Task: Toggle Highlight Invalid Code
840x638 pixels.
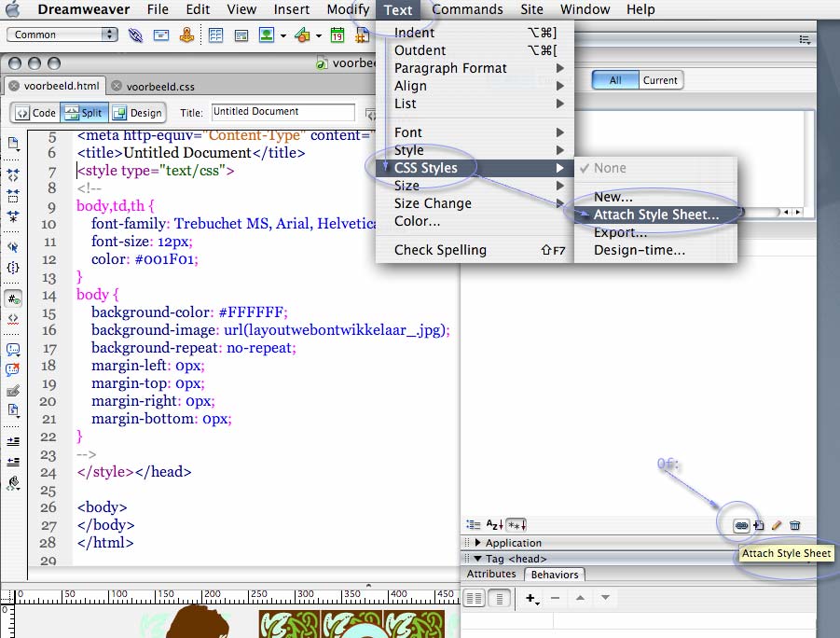Action: click(13, 319)
